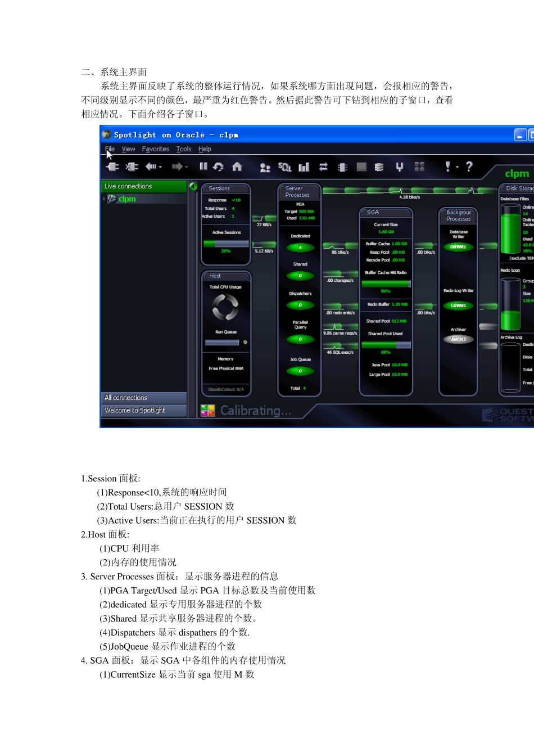Viewport: 534px width, 756px height.
Task: Open the alarm exclamation toolbar icon
Action: [448, 166]
